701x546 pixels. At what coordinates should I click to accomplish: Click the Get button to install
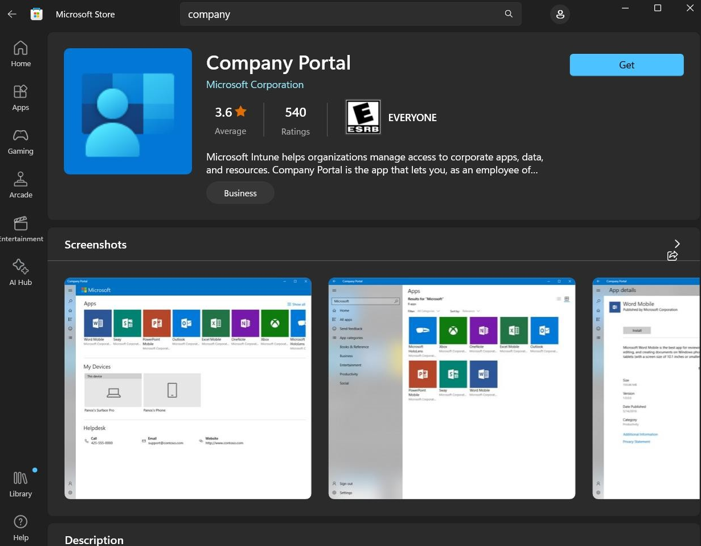(626, 65)
